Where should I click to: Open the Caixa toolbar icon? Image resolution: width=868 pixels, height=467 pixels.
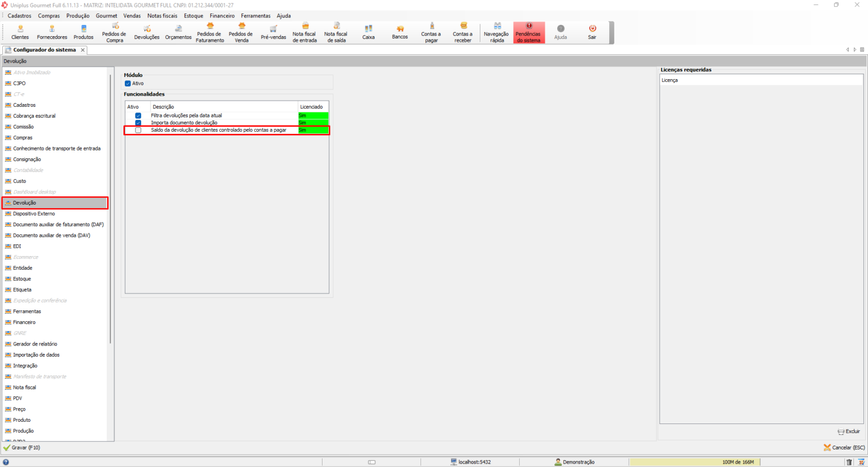[368, 32]
